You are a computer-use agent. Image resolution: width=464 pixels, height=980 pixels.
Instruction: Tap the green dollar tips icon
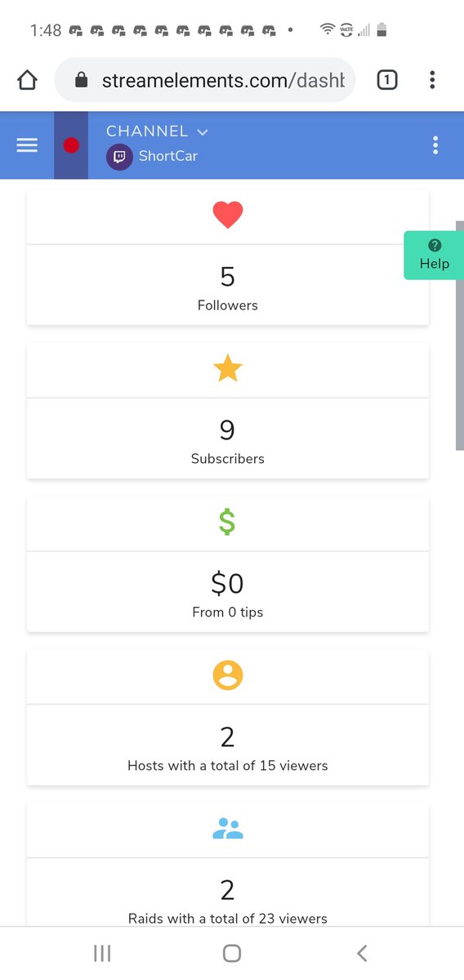(x=228, y=522)
